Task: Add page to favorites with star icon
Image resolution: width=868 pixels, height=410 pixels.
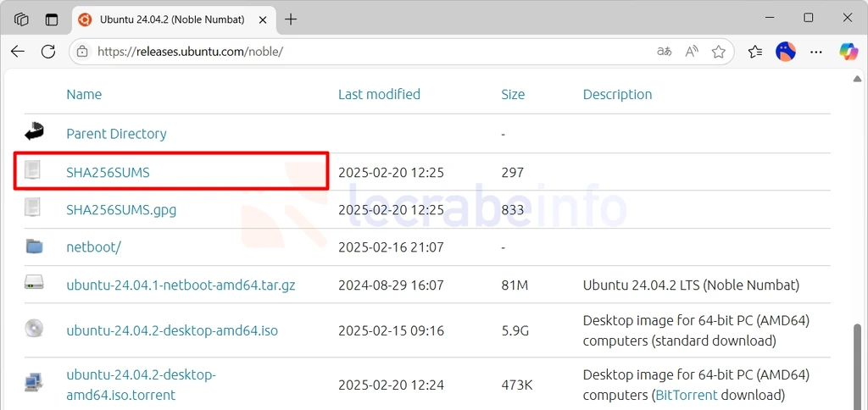Action: 719,52
